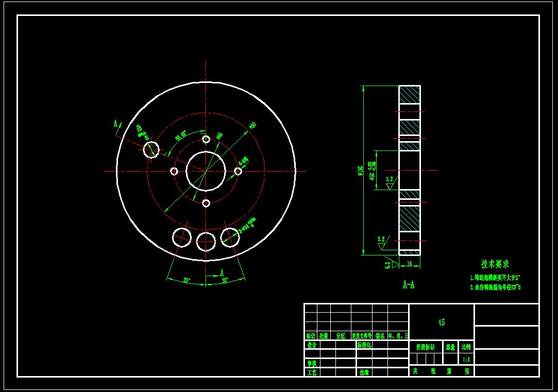558x392 pixels.
Task: Click the '年、月、日' date header cell
Action: click(x=398, y=336)
